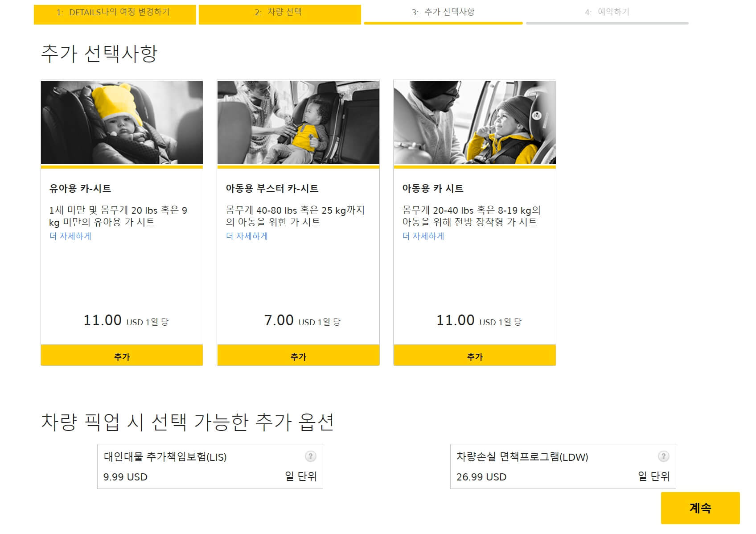Add the forward-facing child car seat
The height and width of the screenshot is (534, 756).
click(475, 355)
